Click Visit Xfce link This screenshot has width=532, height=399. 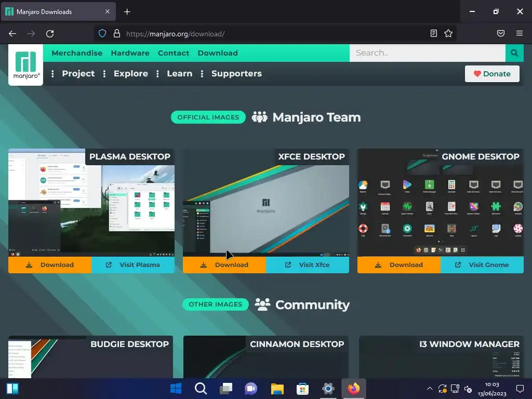coord(308,265)
